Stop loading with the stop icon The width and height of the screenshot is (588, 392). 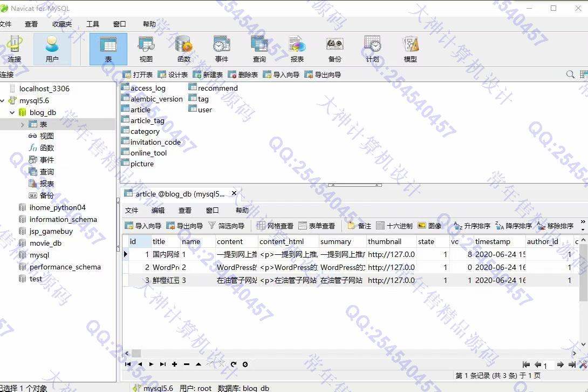(x=245, y=364)
